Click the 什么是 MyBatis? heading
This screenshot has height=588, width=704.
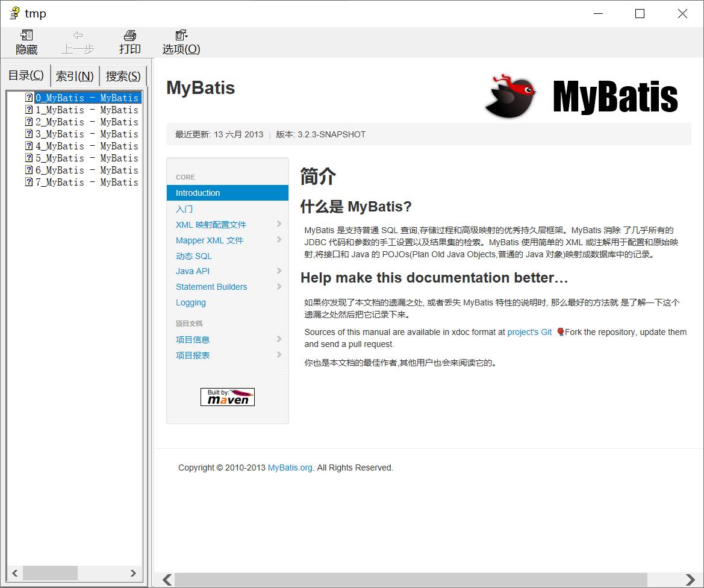point(355,207)
